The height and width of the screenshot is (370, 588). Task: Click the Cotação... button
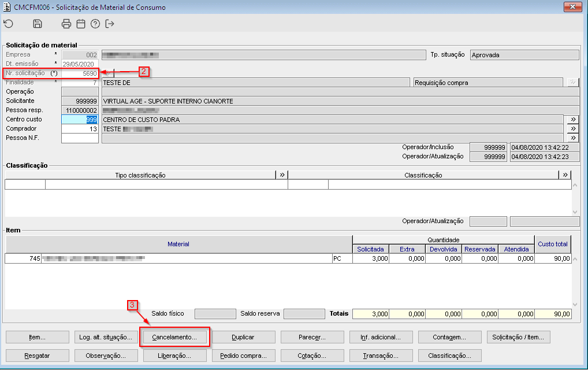(312, 356)
